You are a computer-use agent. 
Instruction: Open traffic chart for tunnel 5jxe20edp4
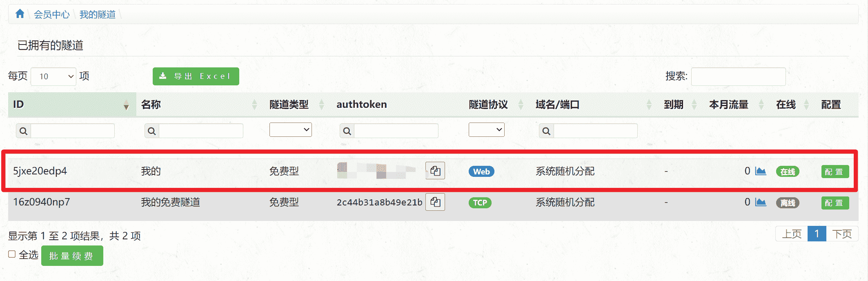point(760,171)
